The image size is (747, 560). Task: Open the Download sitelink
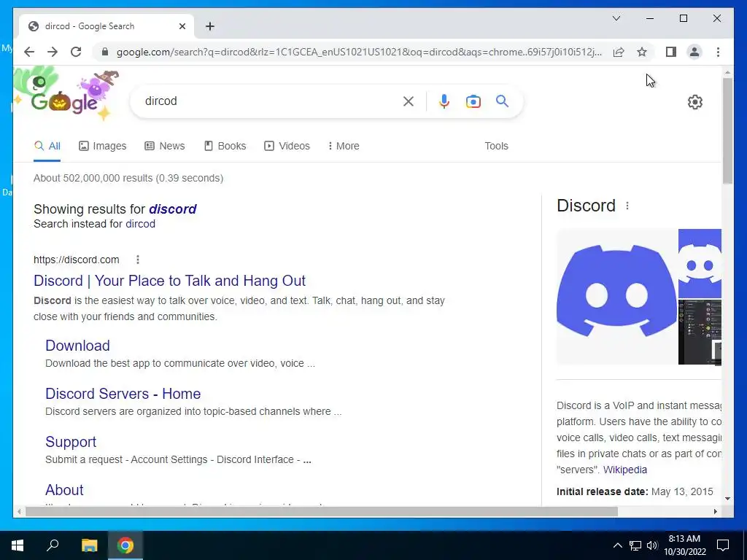77,346
